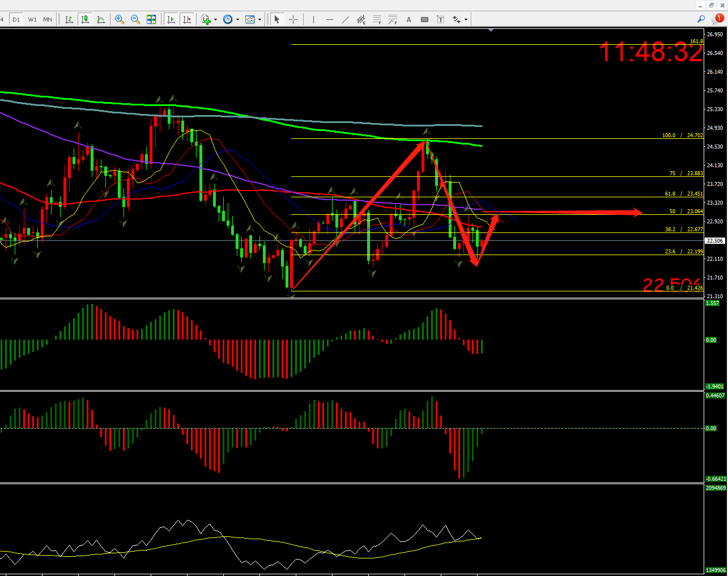Select the W1 weekly timeframe

pos(32,19)
